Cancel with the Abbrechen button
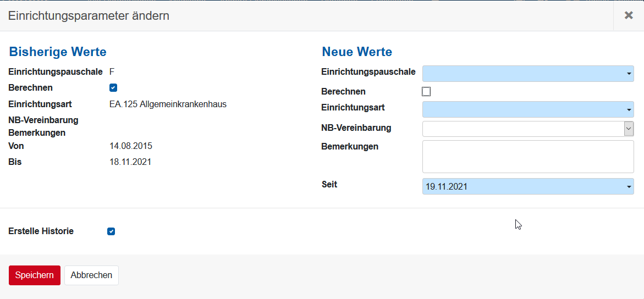644x299 pixels. pyautogui.click(x=91, y=275)
